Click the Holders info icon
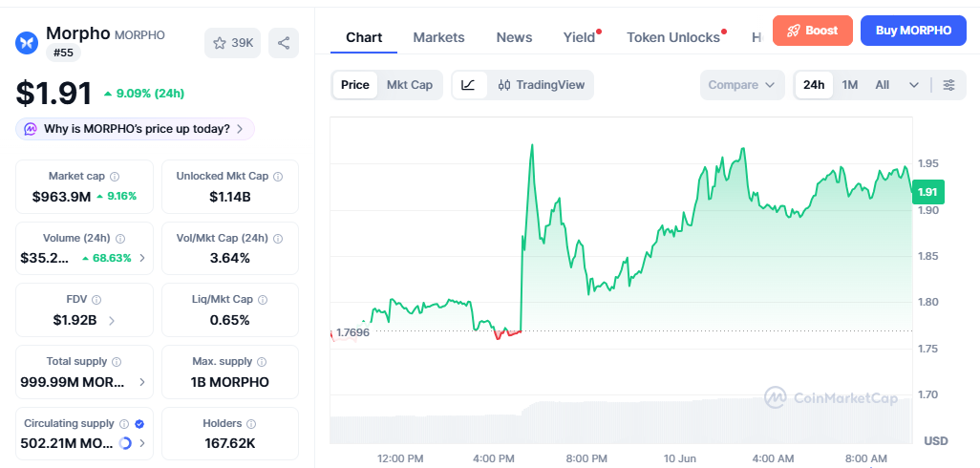 click(x=251, y=424)
